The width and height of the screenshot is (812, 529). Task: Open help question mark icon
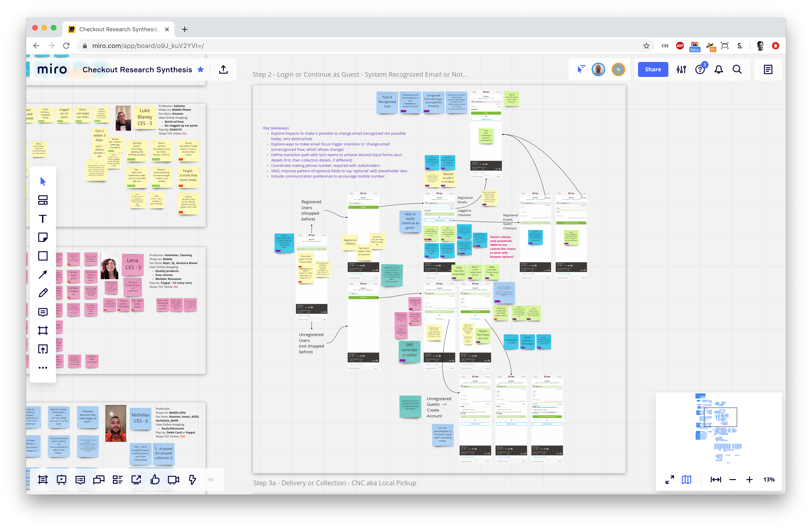click(700, 69)
